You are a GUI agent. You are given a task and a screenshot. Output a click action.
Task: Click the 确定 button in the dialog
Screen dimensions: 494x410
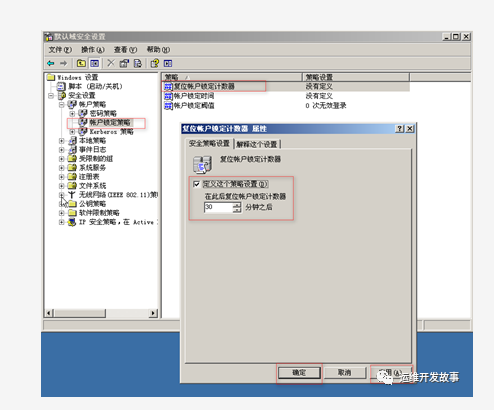point(299,373)
